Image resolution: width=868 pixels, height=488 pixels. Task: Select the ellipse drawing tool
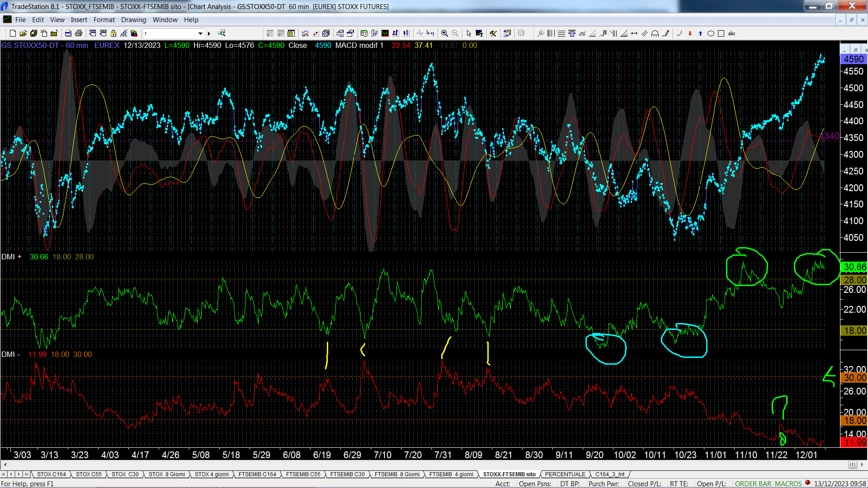[711, 33]
